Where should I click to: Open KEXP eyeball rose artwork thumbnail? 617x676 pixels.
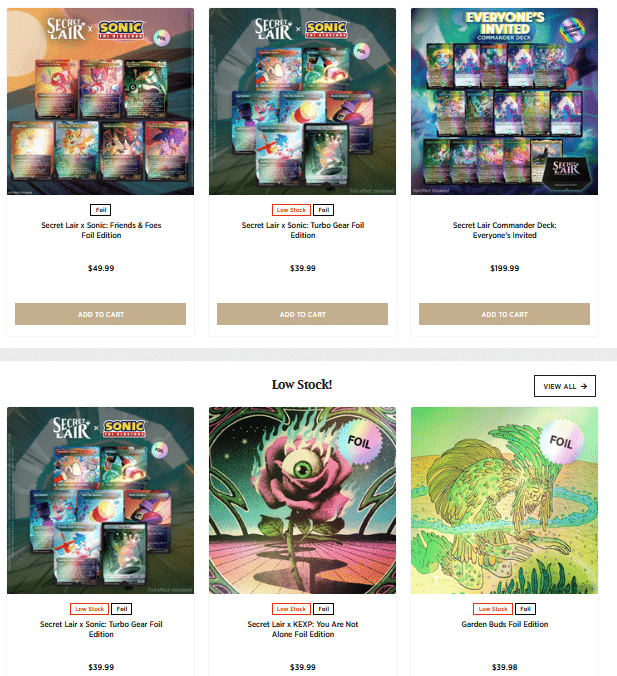302,500
